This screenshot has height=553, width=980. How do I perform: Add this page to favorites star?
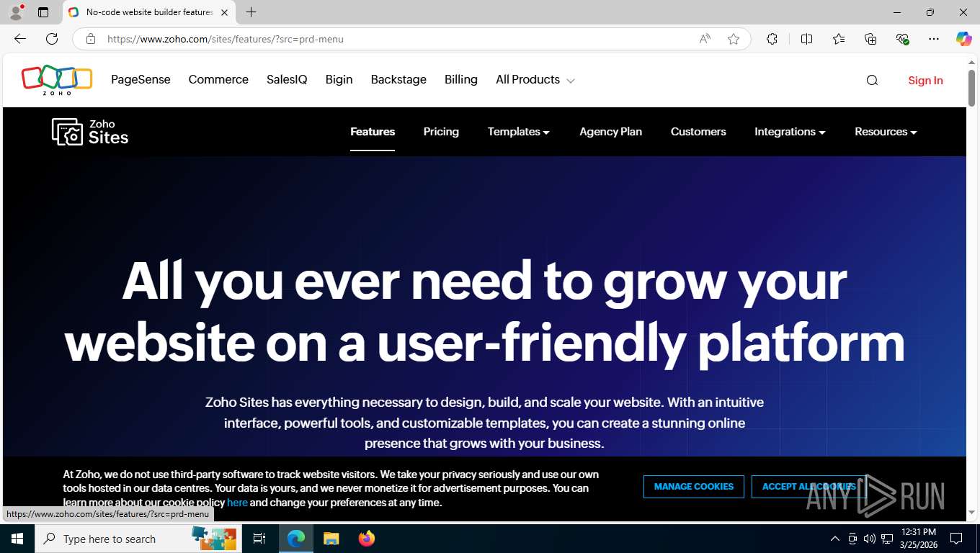click(x=734, y=39)
